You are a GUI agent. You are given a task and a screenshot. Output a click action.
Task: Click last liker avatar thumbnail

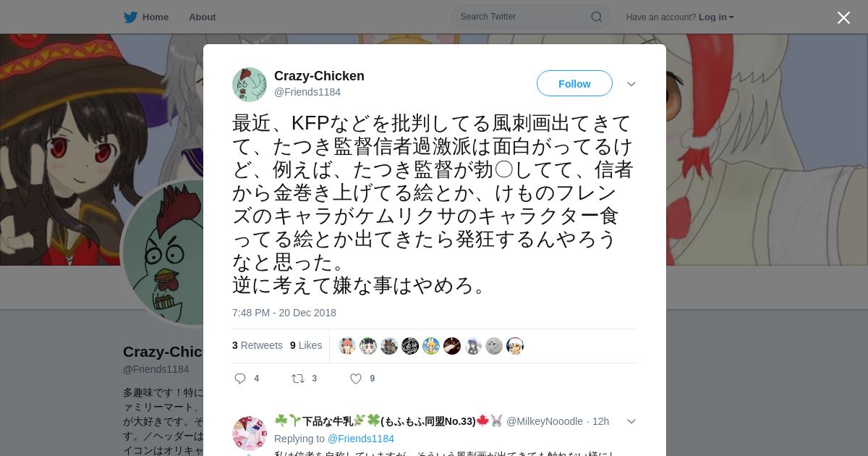[515, 346]
